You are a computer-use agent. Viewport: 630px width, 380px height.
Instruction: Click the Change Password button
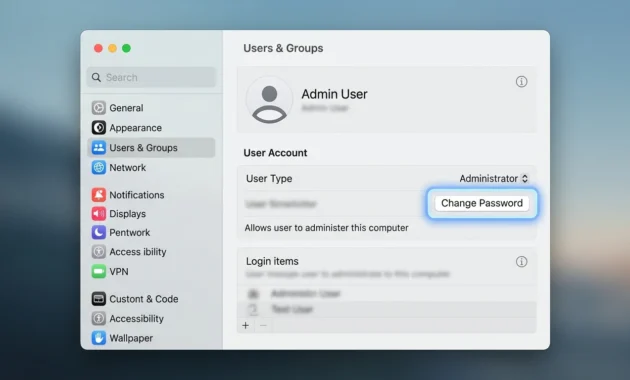[x=482, y=203]
